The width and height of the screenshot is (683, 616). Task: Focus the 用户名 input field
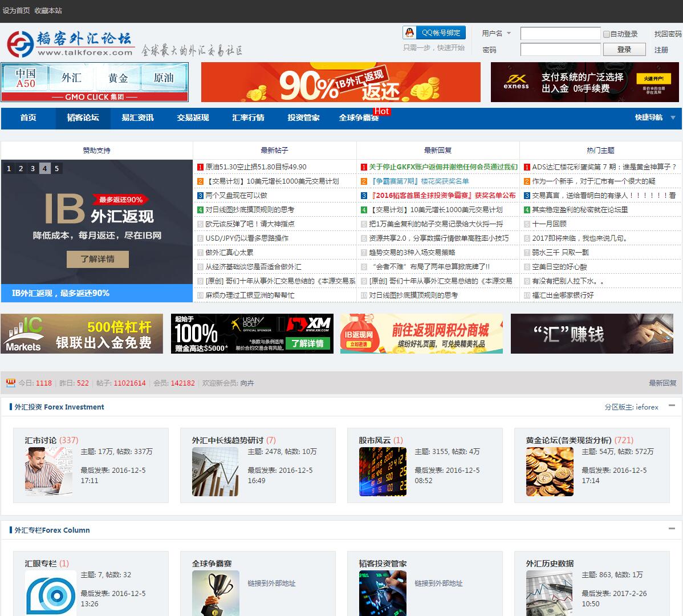tap(560, 34)
